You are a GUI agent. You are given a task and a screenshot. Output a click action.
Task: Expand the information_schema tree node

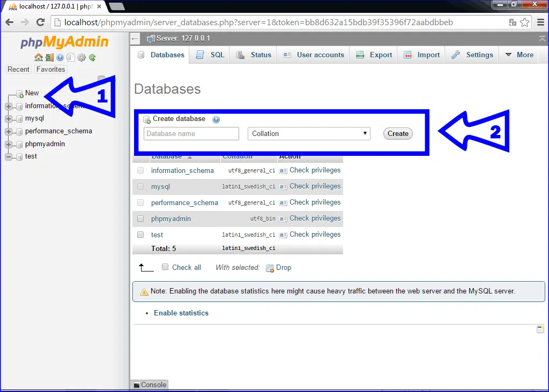click(x=9, y=107)
